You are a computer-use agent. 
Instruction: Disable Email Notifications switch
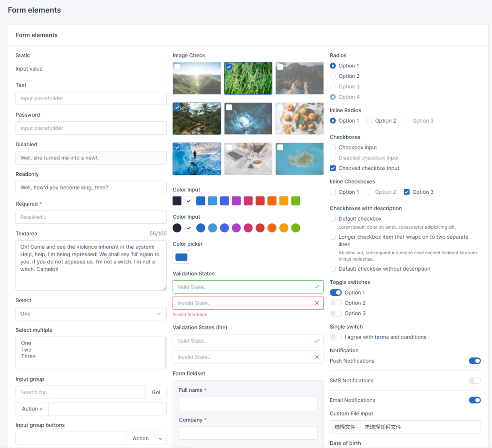tap(475, 400)
